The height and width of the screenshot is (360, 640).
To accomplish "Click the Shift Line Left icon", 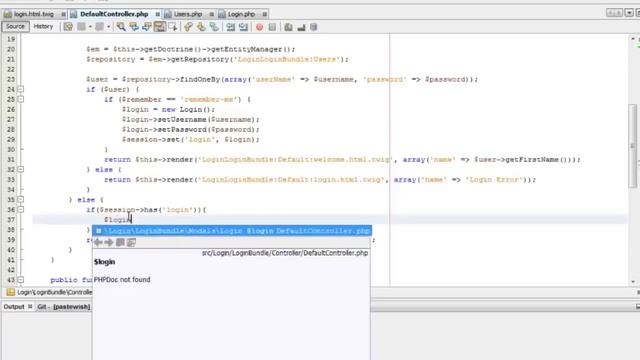I will 231,27.
